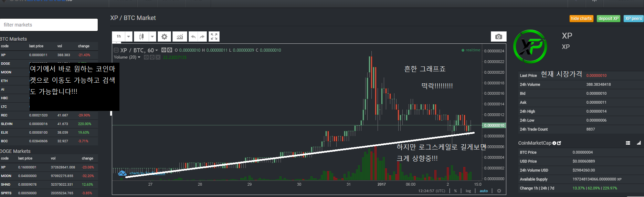The height and width of the screenshot is (197, 644).
Task: Open XP / BTC series format settings gear
Action: pos(170,50)
